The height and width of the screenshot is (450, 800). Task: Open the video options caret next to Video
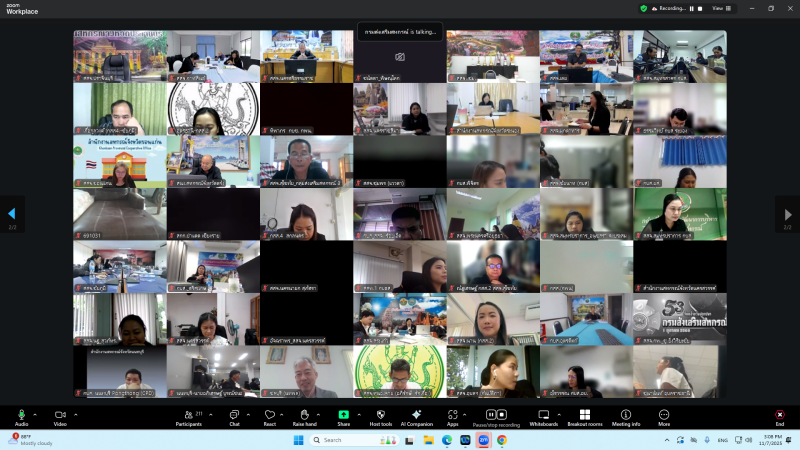click(x=74, y=414)
